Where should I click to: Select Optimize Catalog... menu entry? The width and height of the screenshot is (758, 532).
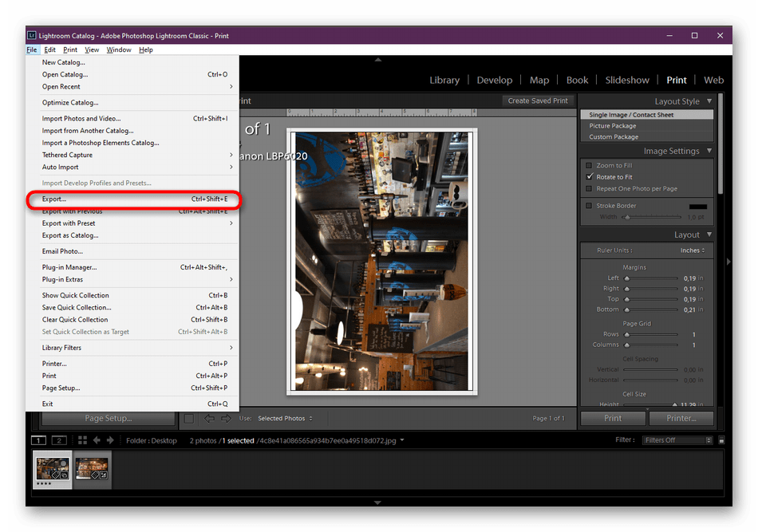tap(133, 102)
